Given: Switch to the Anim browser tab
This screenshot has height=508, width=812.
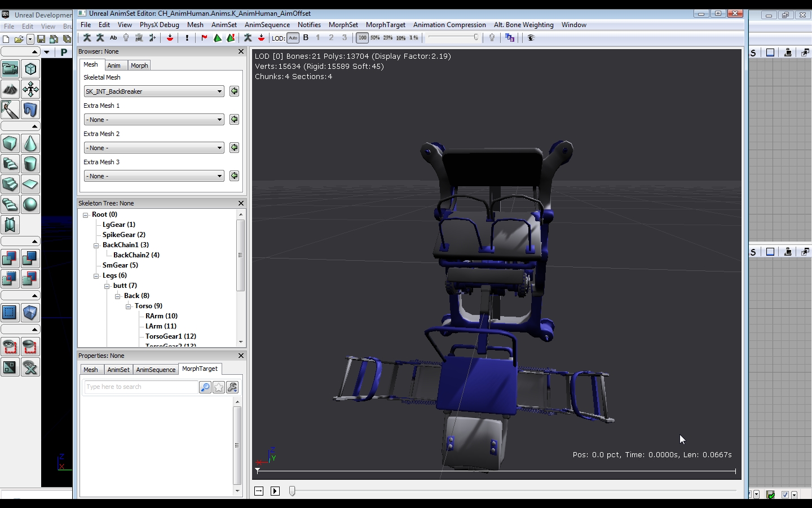Looking at the screenshot, I should point(114,65).
